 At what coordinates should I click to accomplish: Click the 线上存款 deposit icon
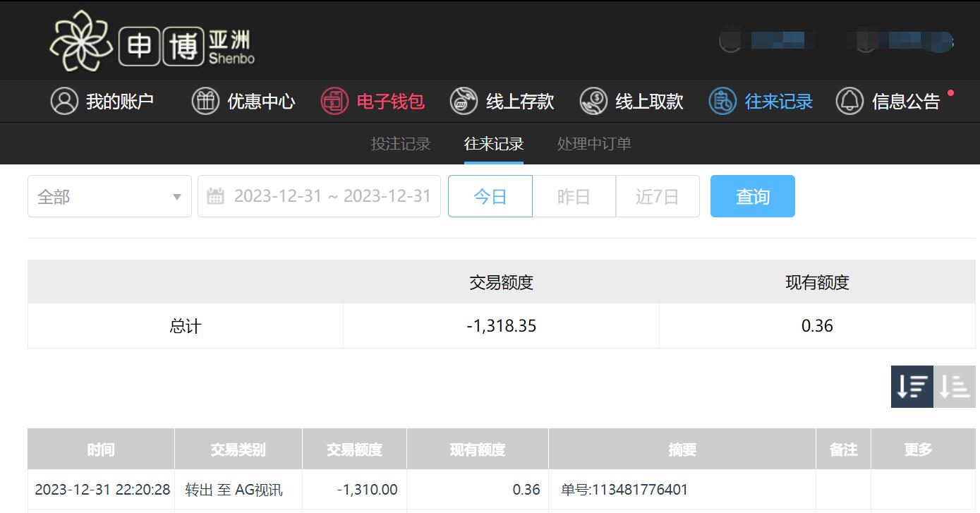(464, 101)
